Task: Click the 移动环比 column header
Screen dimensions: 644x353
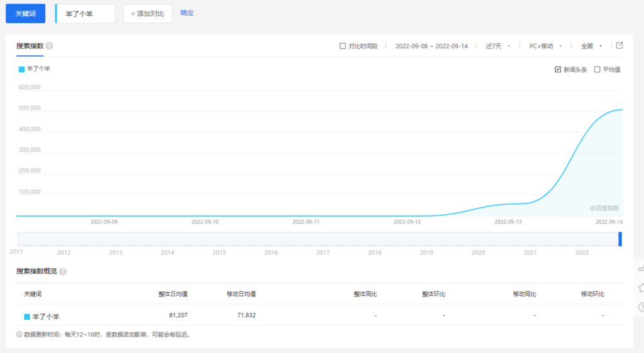Action: 592,294
